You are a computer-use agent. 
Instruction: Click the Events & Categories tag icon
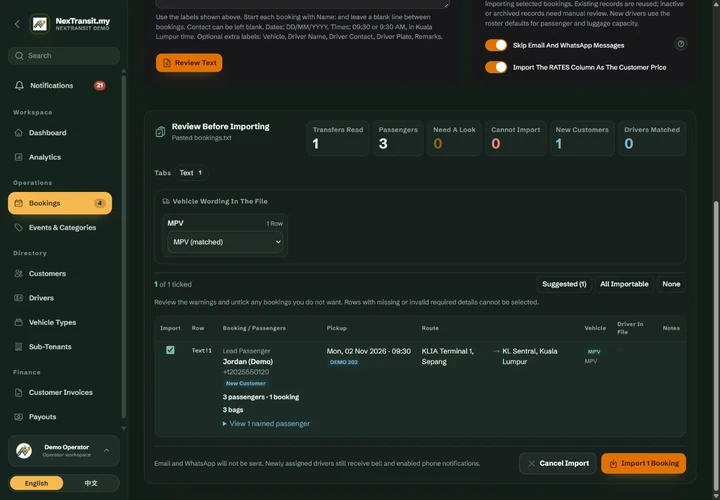pyautogui.click(x=18, y=227)
